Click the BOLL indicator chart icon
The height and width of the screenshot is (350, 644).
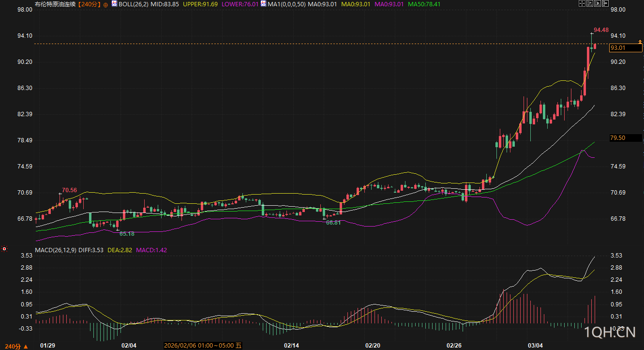click(x=114, y=4)
